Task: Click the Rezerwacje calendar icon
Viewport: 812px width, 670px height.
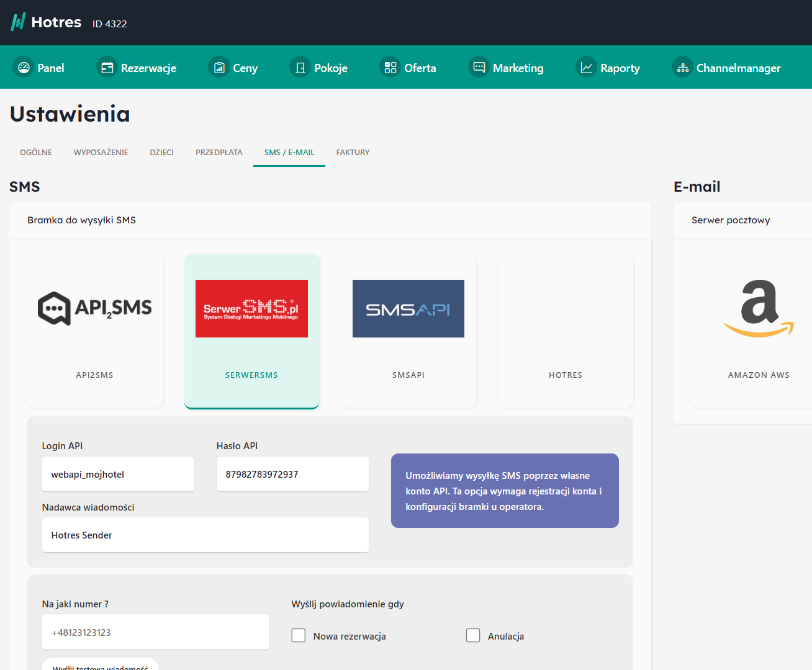Action: (x=107, y=68)
